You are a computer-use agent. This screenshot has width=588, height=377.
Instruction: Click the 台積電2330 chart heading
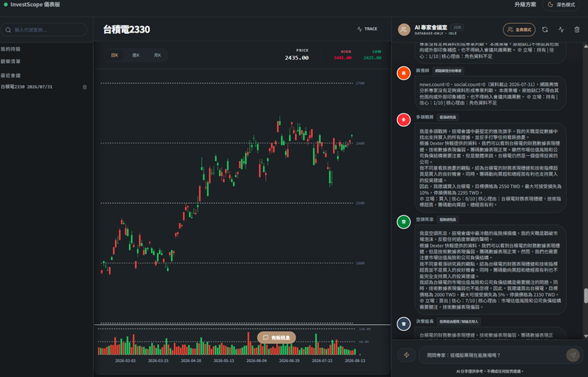126,30
